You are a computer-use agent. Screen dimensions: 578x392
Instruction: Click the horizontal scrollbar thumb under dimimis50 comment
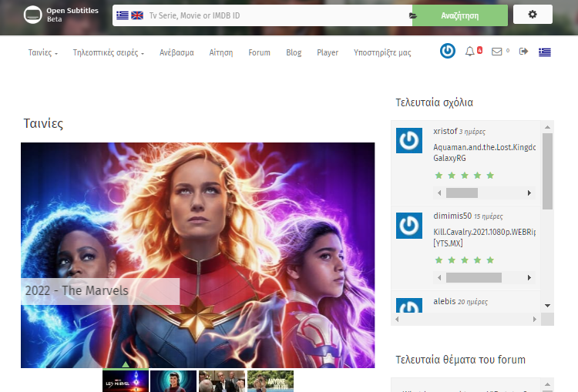474,278
